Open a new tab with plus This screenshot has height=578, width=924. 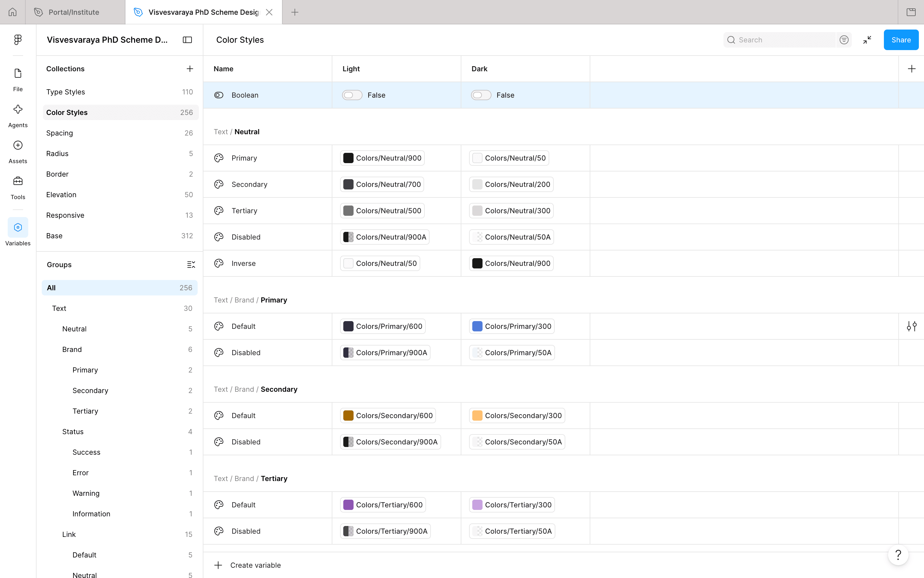click(295, 12)
